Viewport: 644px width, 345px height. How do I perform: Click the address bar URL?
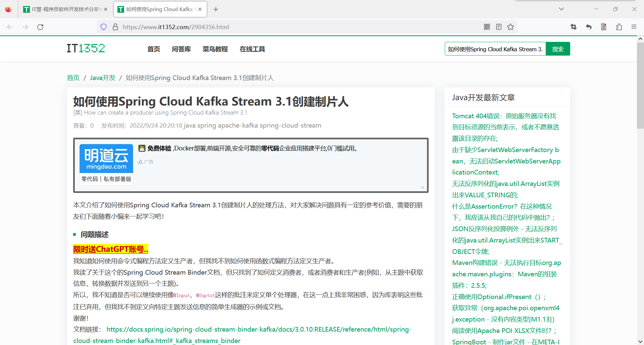pos(176,27)
